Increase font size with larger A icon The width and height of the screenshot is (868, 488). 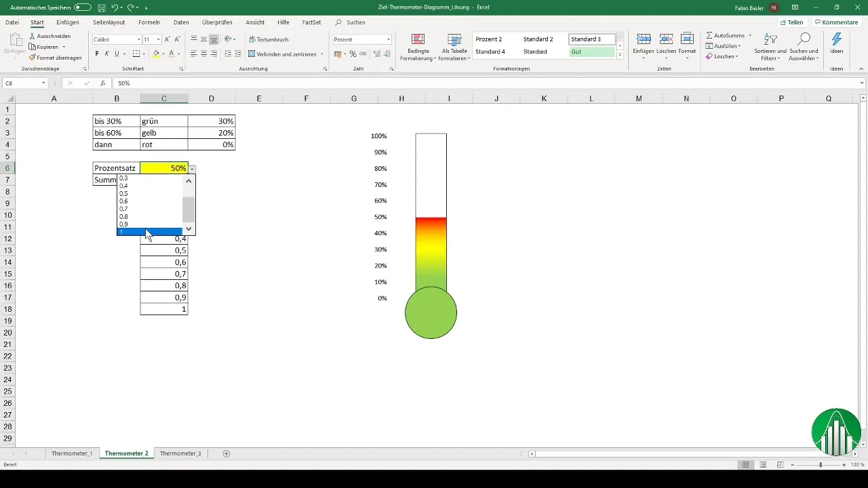pos(167,40)
